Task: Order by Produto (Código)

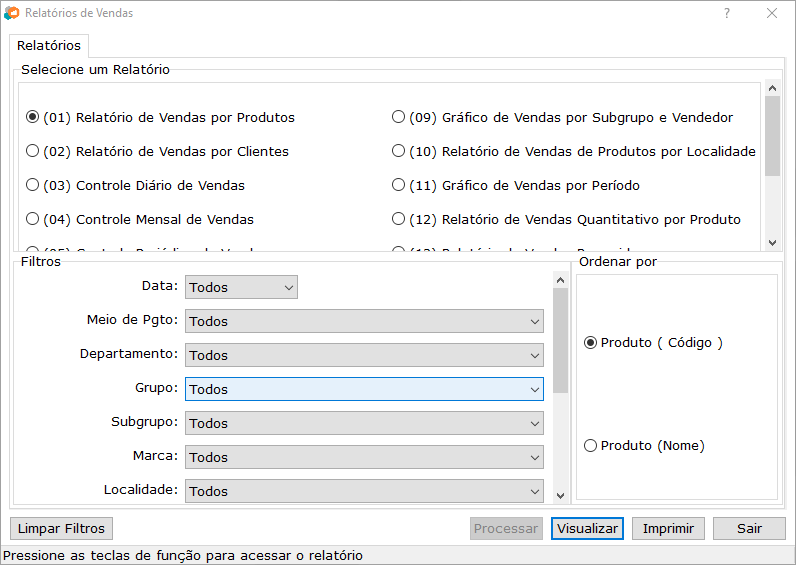Action: 591,343
